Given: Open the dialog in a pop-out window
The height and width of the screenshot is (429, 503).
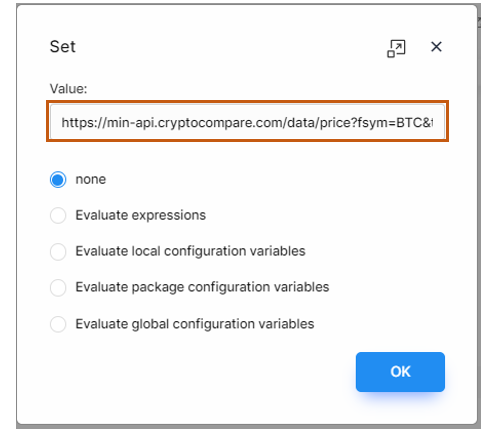Looking at the screenshot, I should coord(396,48).
